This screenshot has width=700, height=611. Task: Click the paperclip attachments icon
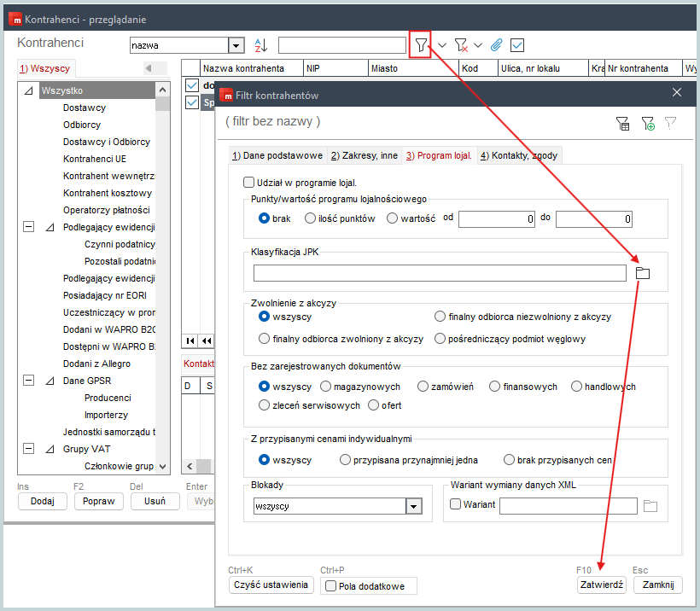[496, 44]
